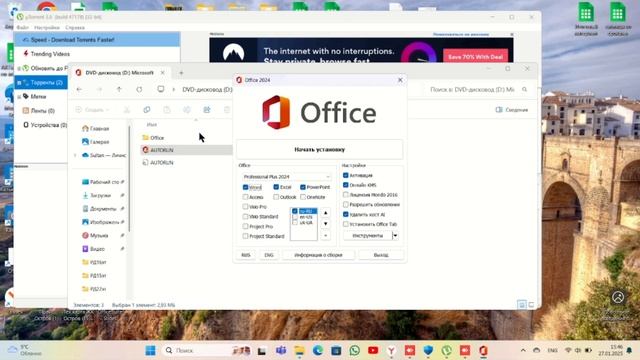Open Галерея in Explorer sidebar
The height and width of the screenshot is (360, 640).
96,142
